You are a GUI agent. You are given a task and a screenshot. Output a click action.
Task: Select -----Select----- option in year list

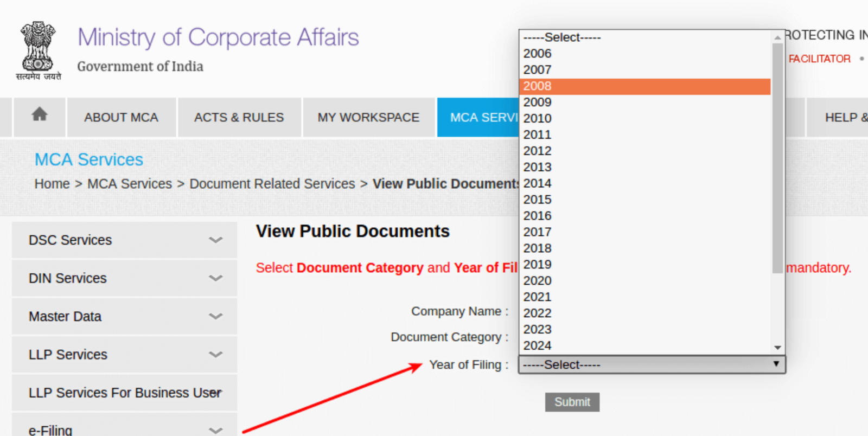[x=645, y=37]
